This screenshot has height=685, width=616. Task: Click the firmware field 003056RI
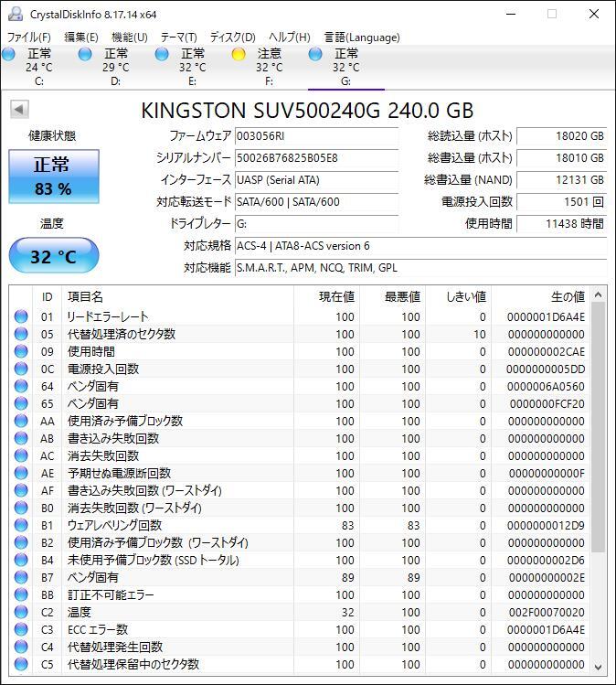coord(316,136)
